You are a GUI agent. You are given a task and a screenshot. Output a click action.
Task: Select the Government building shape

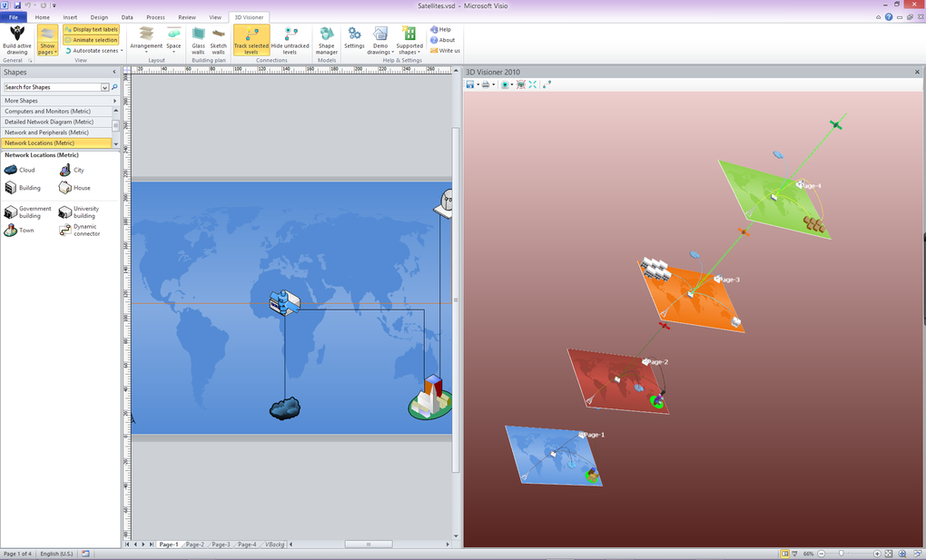point(28,212)
